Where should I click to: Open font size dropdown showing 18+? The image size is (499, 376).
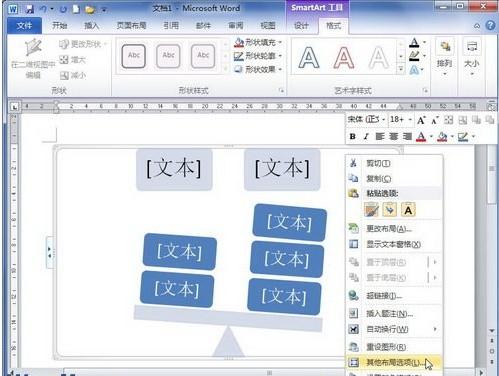[x=410, y=120]
